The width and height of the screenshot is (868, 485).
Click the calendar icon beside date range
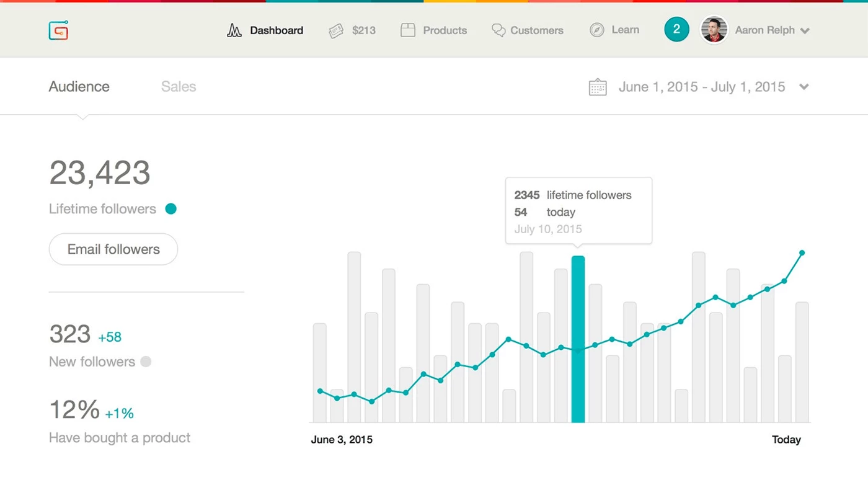(597, 87)
